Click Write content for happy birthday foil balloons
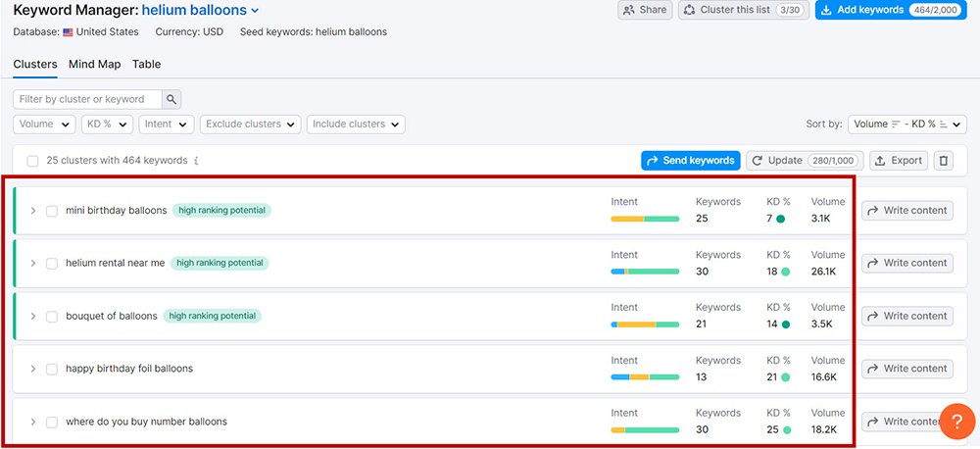 click(x=907, y=369)
